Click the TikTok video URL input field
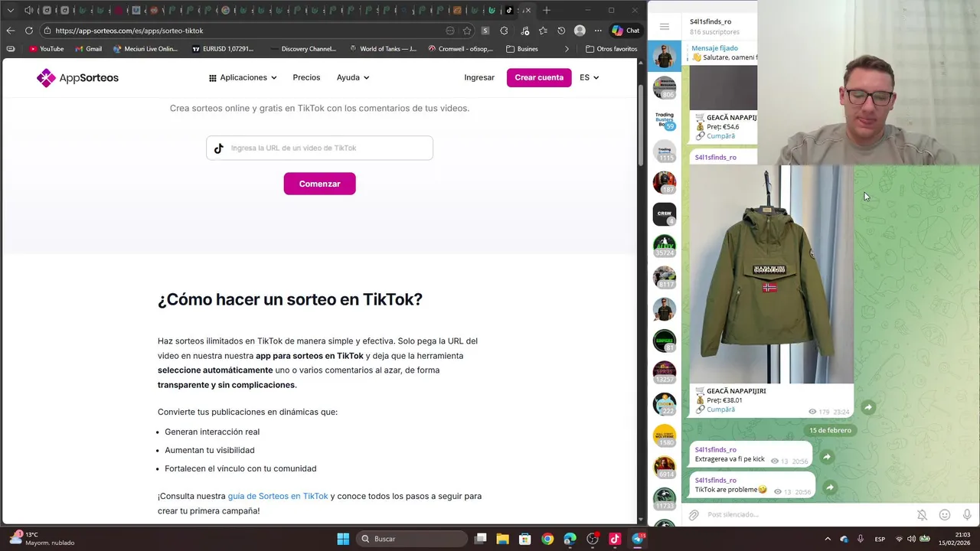The image size is (980, 551). (x=319, y=148)
